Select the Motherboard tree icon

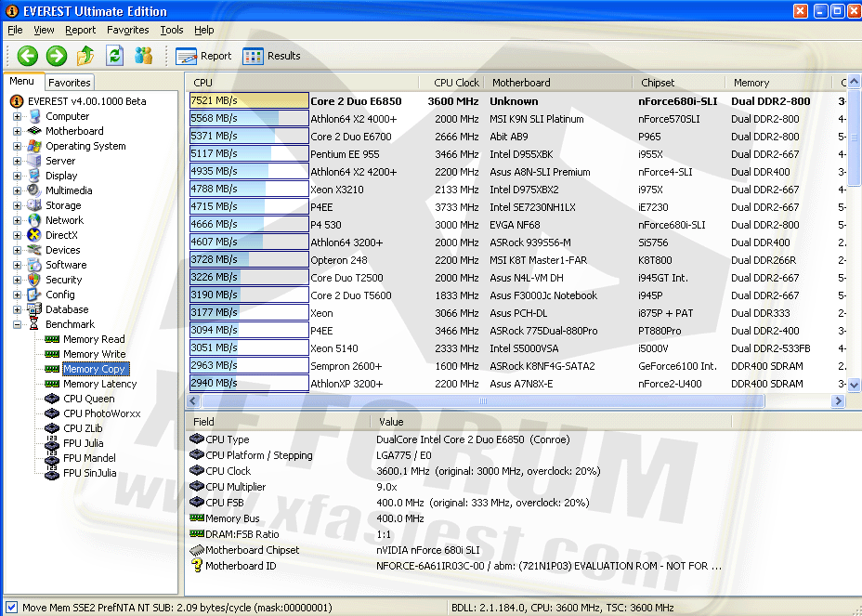[34, 131]
